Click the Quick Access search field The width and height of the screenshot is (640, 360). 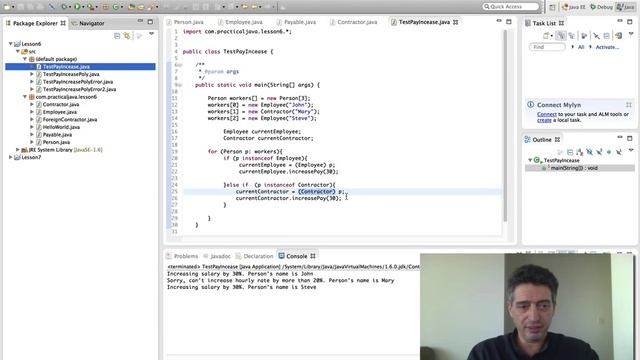(511, 7)
